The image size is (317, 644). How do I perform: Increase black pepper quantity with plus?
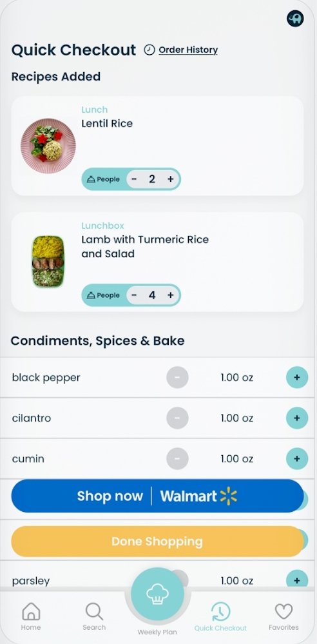[297, 378]
